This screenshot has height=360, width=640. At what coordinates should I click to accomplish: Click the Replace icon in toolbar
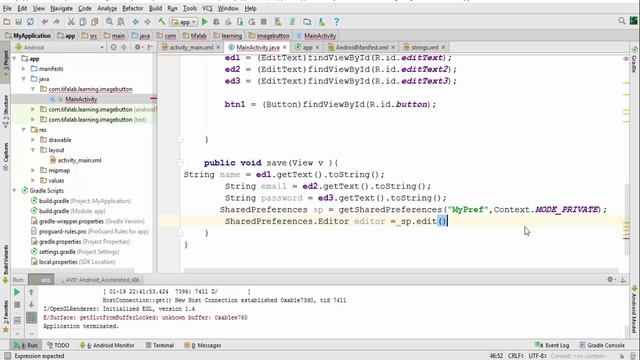point(121,22)
